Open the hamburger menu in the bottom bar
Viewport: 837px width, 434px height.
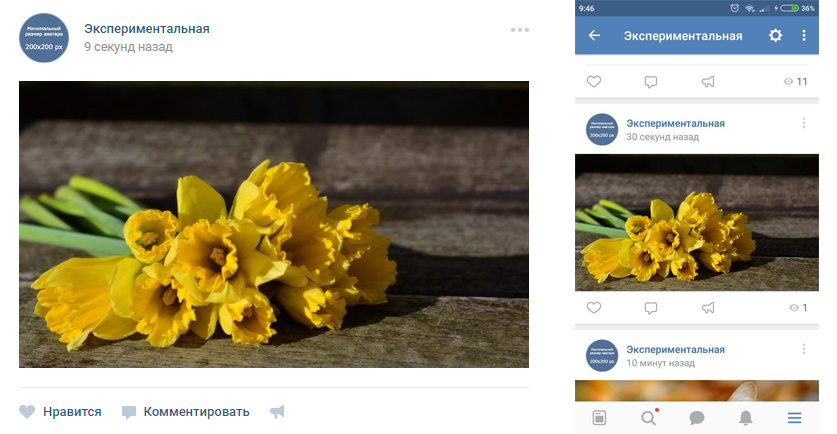pos(794,417)
